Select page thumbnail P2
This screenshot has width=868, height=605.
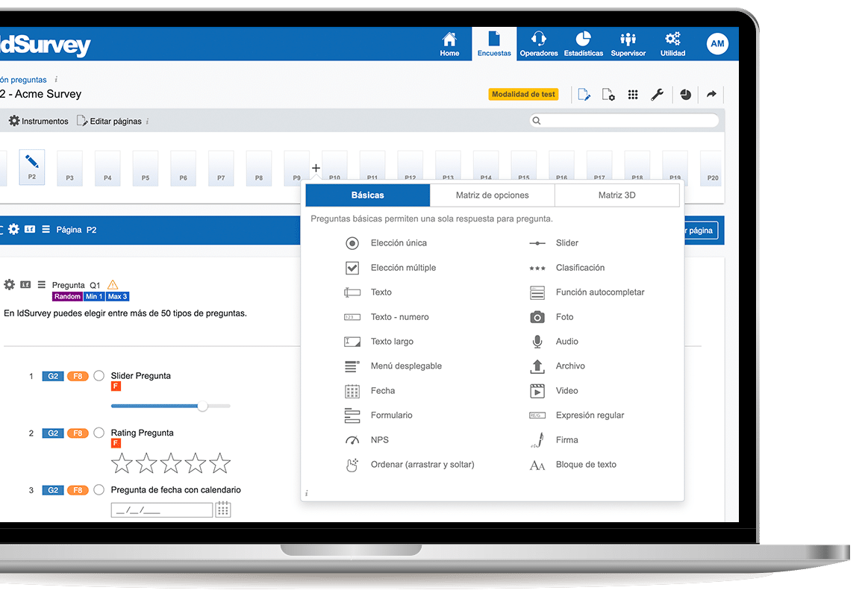click(32, 167)
